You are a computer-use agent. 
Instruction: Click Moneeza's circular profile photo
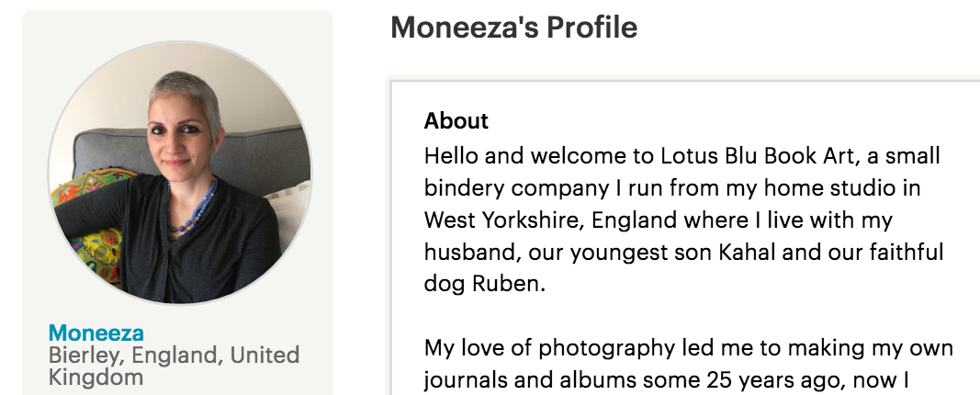point(179,172)
